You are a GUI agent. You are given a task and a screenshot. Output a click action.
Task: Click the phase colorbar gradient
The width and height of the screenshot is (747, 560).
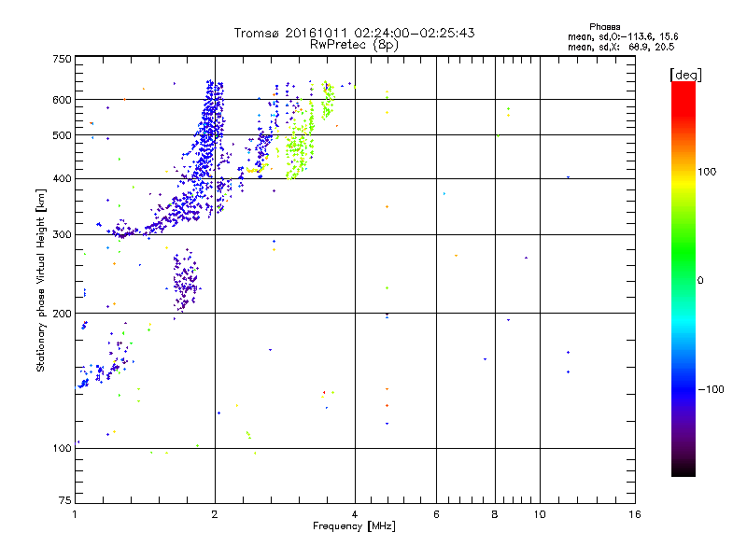684,278
